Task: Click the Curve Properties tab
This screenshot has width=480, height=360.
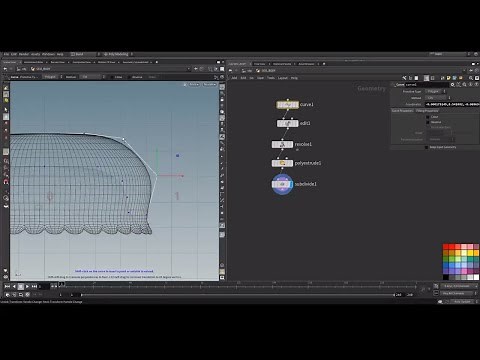Action: click(x=402, y=111)
